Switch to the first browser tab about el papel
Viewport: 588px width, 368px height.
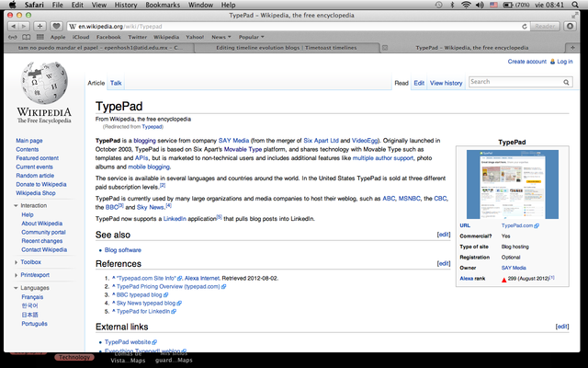point(100,48)
